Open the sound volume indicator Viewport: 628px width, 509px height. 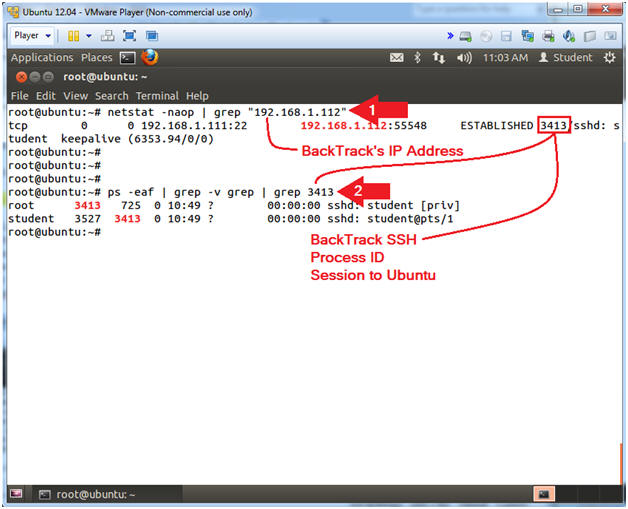(x=464, y=58)
